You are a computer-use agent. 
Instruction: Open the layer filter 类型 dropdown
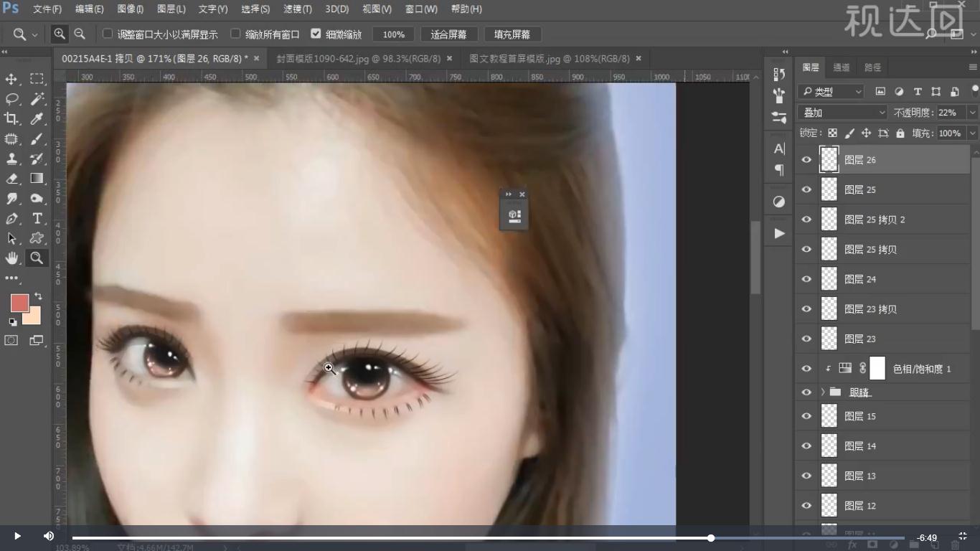point(831,92)
